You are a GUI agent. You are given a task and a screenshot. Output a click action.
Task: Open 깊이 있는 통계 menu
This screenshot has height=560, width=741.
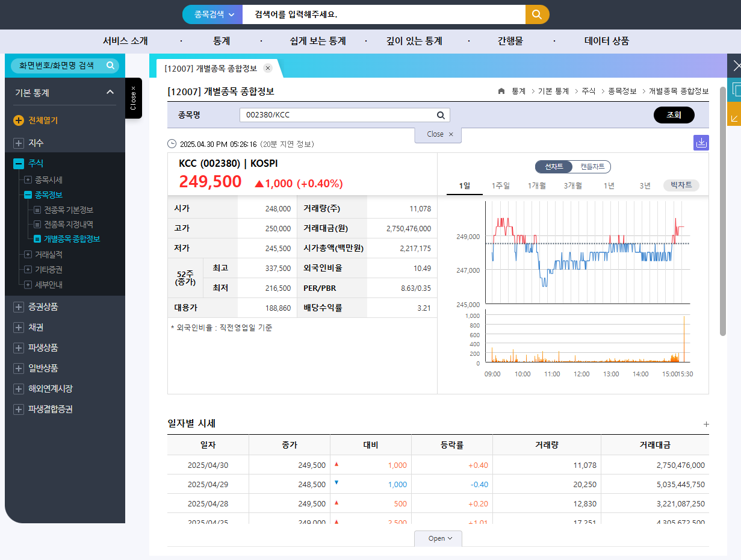click(x=414, y=41)
